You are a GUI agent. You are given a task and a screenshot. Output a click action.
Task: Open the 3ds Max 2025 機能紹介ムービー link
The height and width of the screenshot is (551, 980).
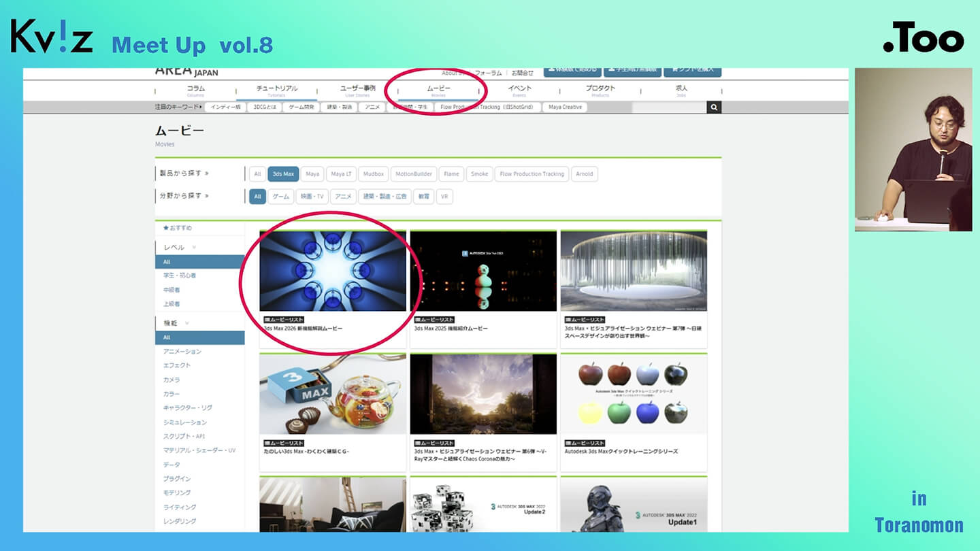(451, 329)
